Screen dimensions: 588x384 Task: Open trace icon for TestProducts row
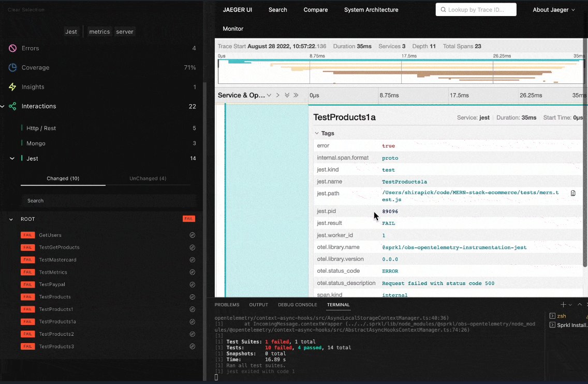(193, 297)
